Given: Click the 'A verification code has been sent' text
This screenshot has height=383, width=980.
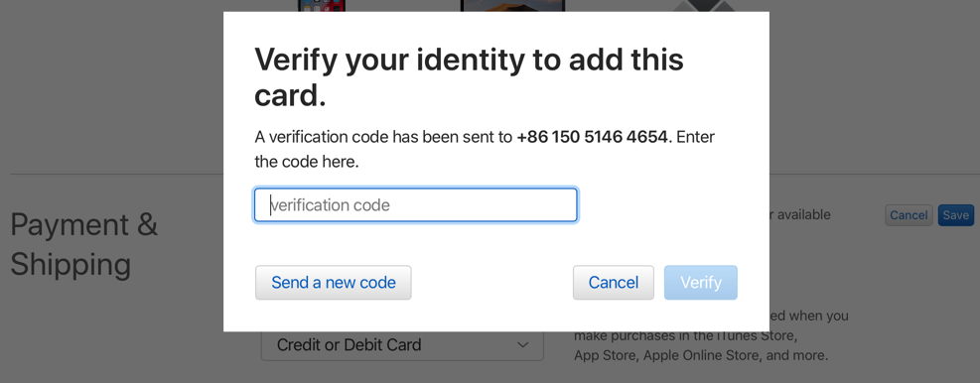Looking at the screenshot, I should coord(383,137).
